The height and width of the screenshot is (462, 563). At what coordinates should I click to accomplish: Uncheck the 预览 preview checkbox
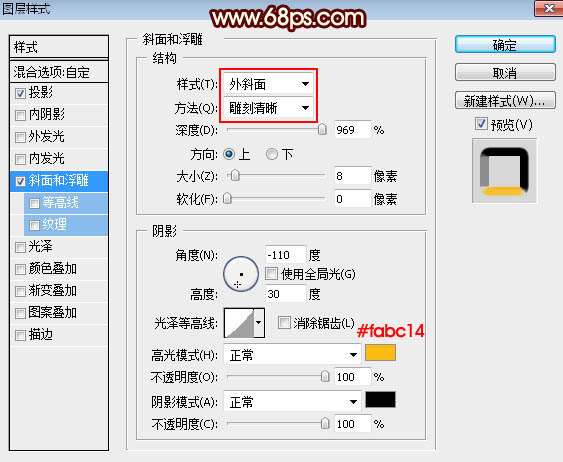point(481,124)
